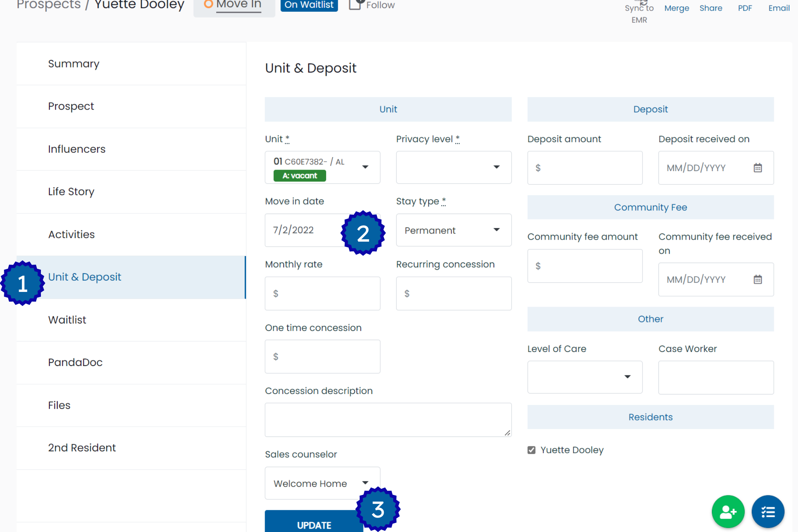Viewport: 798px width, 532px height.
Task: Select the Unit & Deposit sidebar item
Action: click(131, 277)
